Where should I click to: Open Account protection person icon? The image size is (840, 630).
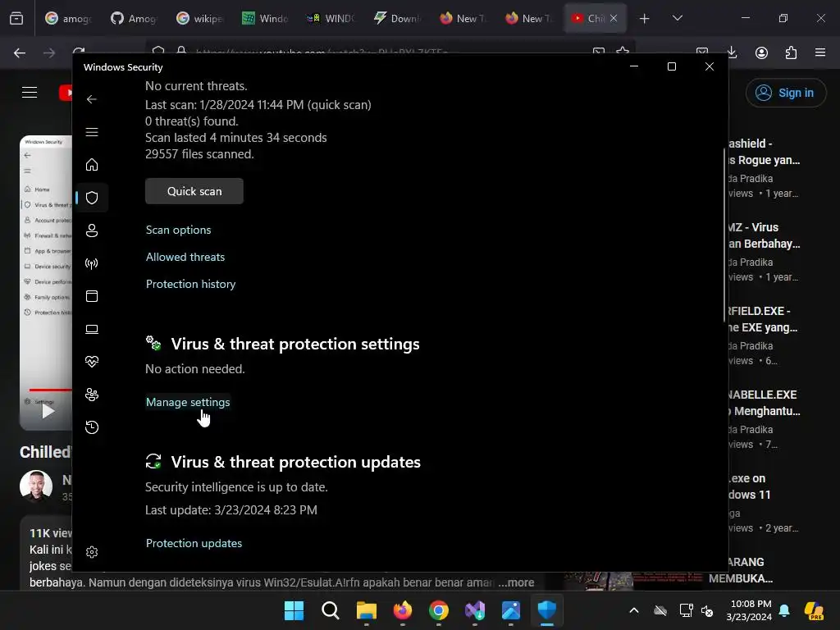92,231
